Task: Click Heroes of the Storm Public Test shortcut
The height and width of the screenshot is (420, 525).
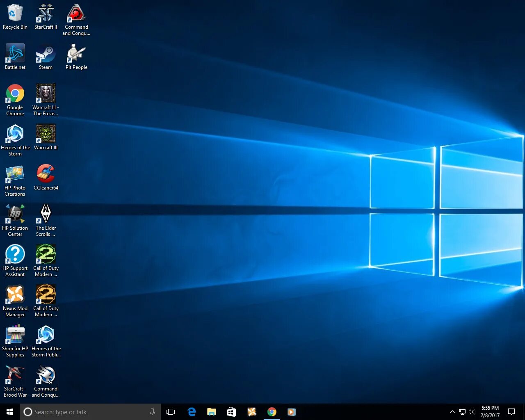Action: [x=46, y=341]
